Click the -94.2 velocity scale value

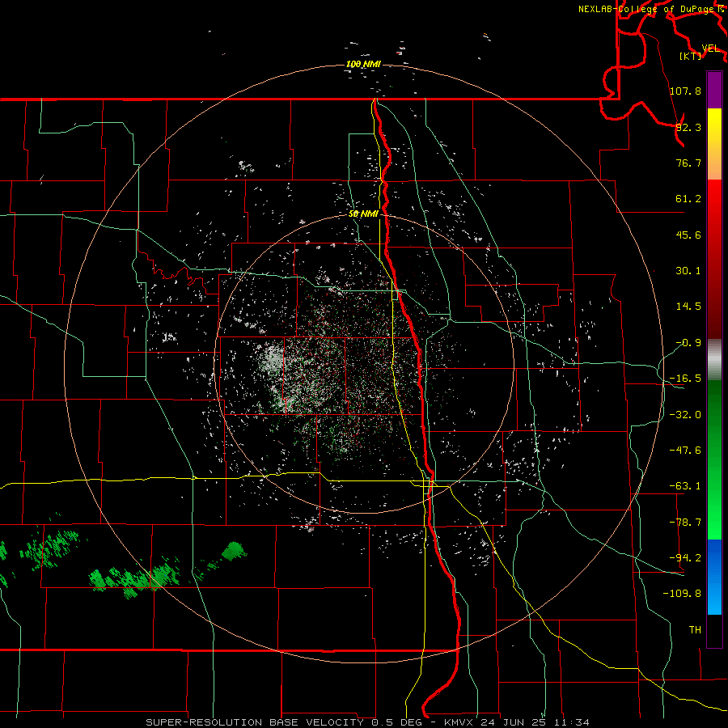(685, 557)
